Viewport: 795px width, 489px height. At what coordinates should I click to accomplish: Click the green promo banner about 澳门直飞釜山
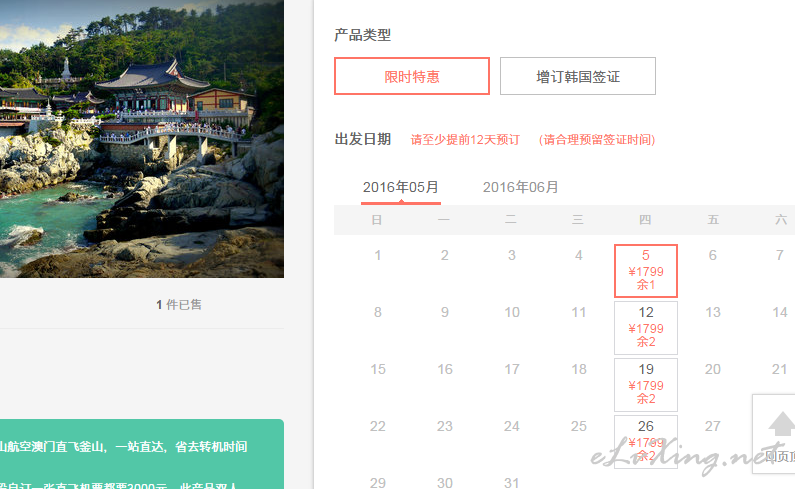click(141, 454)
